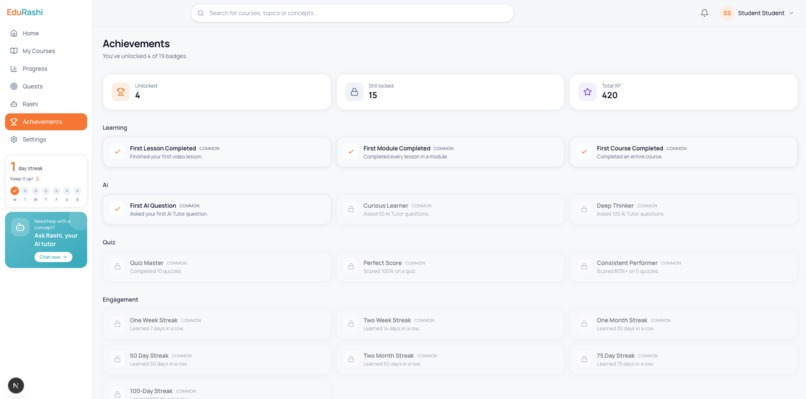Click the Settings gear icon
Screen dimensions: 806x399
pyautogui.click(x=14, y=139)
